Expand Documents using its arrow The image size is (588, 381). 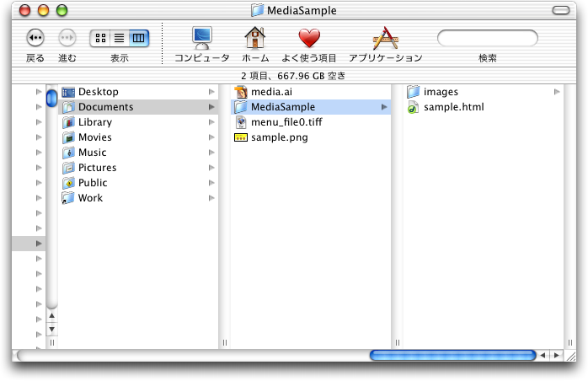[211, 107]
